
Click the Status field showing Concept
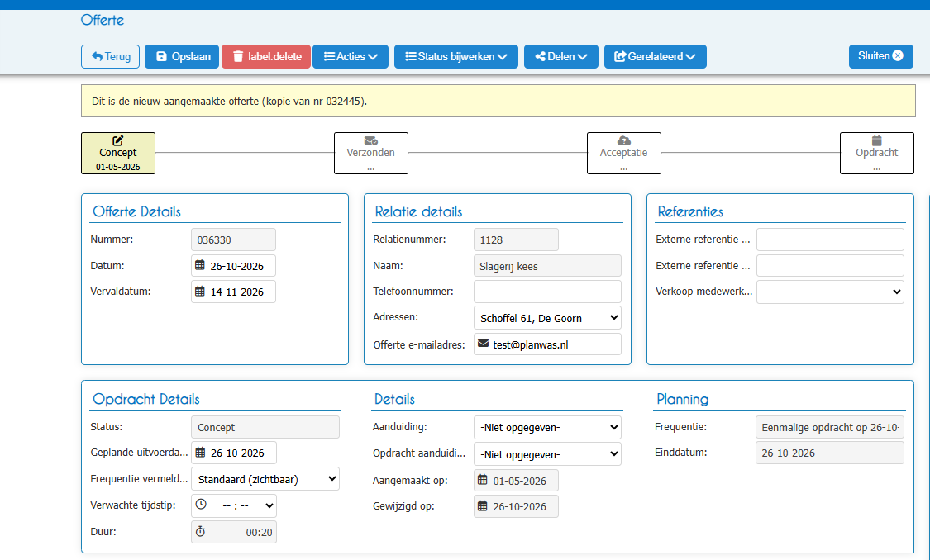click(265, 427)
